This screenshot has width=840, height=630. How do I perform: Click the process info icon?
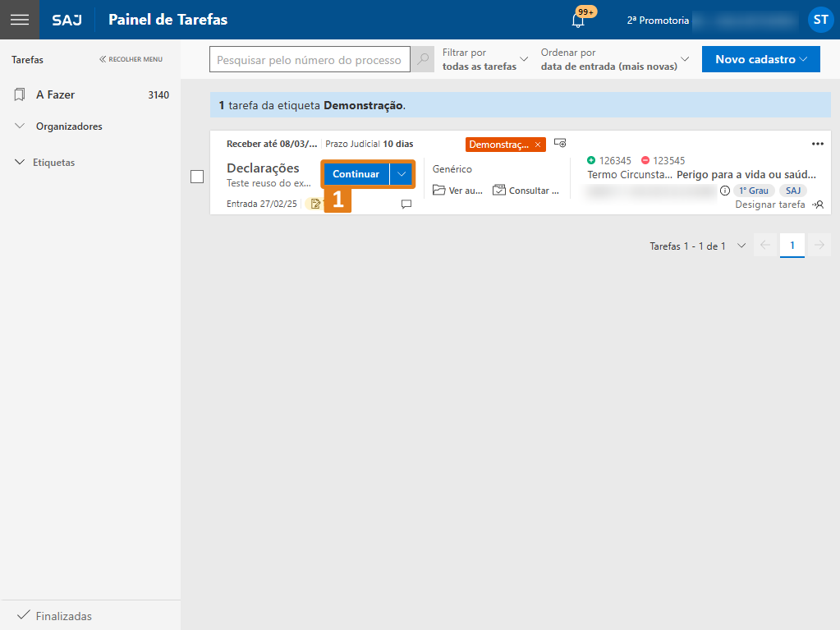(725, 191)
